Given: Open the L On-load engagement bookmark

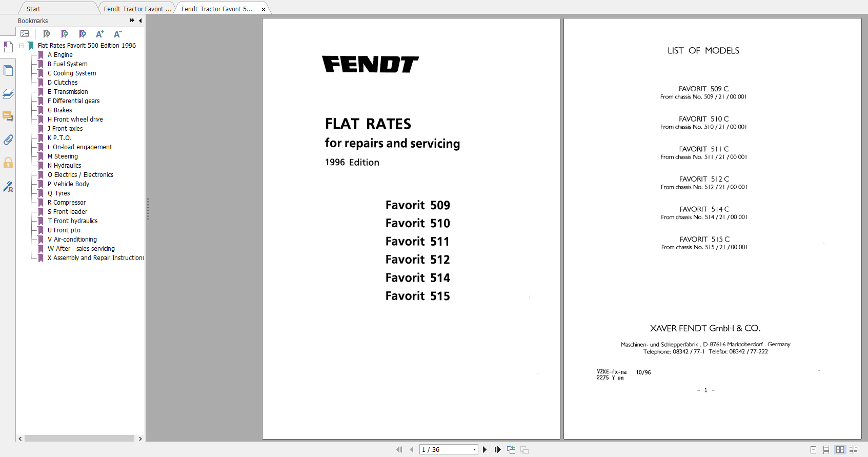Looking at the screenshot, I should coord(80,147).
